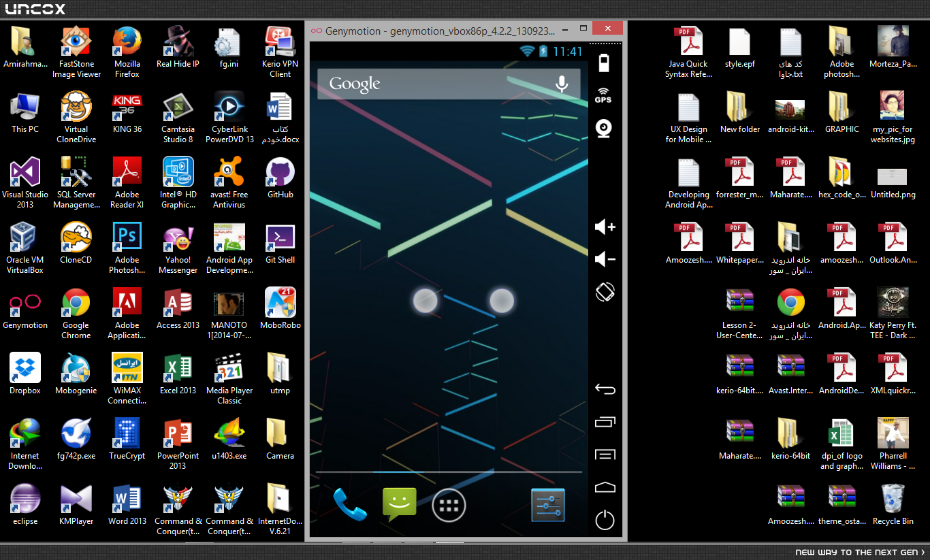Viewport: 930px width, 560px height.
Task: Open Genymotion battery settings icon
Action: point(604,63)
